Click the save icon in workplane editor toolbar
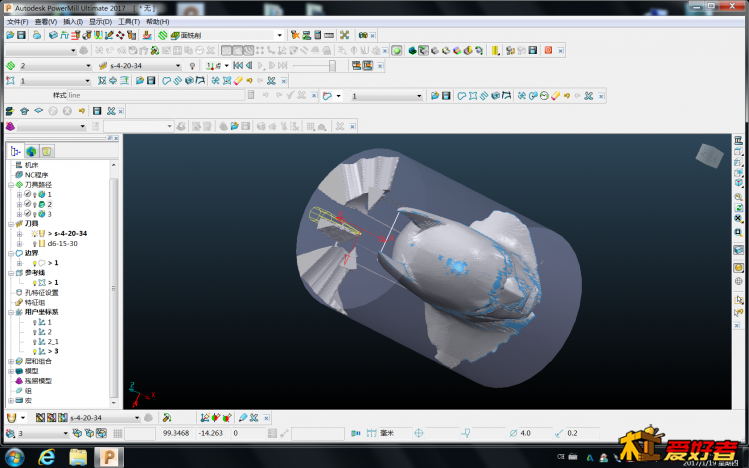Viewport: 749px width, 468px height. coord(97,111)
